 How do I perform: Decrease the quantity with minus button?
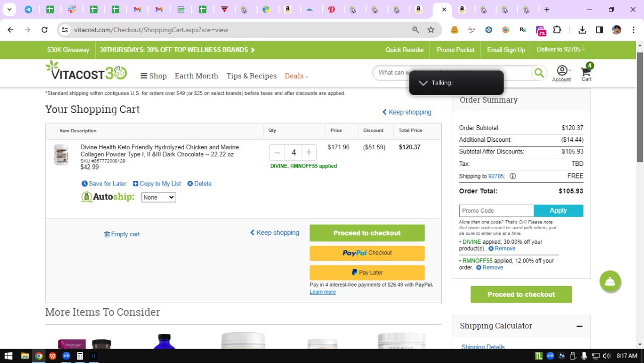pyautogui.click(x=277, y=152)
